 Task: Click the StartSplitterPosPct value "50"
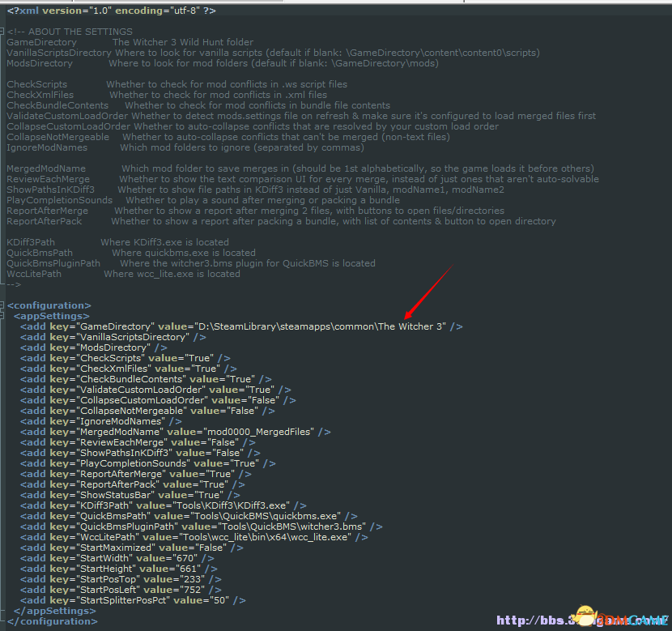219,600
